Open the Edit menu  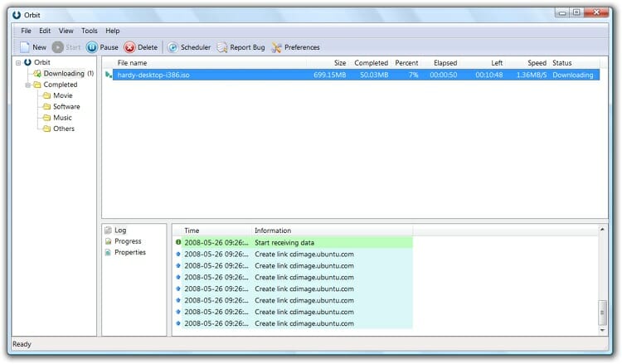point(45,31)
